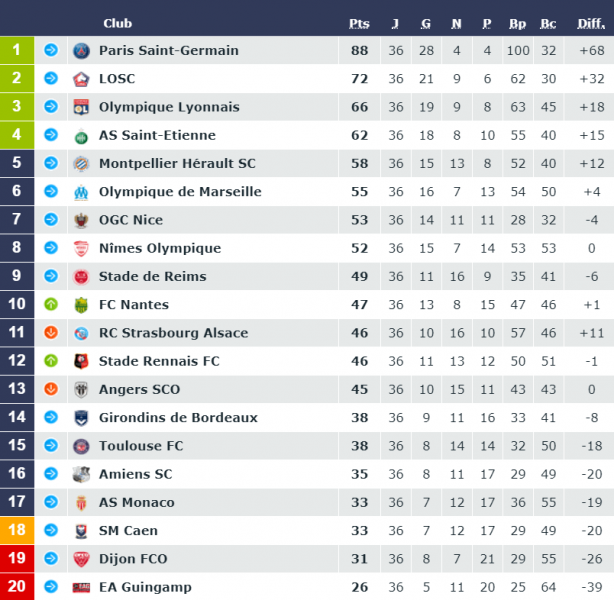Viewport: 614px width, 600px height.
Task: Open the Girondins de Bordeaux team link
Action: [178, 417]
